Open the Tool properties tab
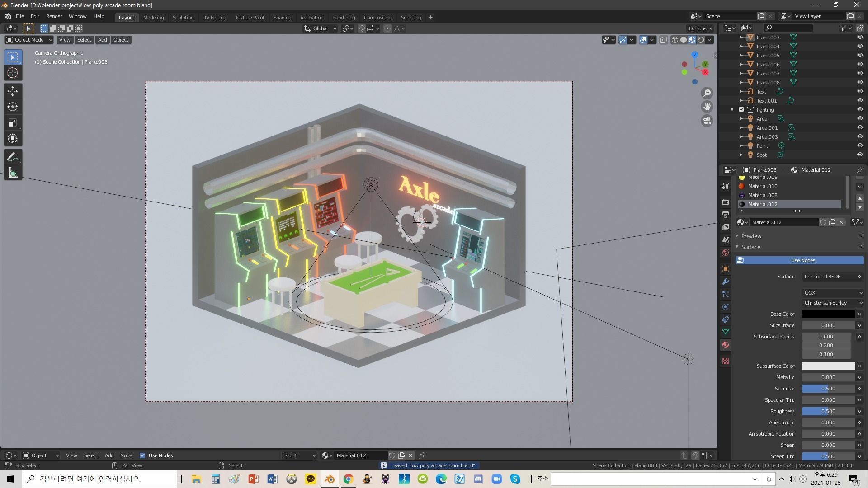The width and height of the screenshot is (868, 488). click(726, 186)
